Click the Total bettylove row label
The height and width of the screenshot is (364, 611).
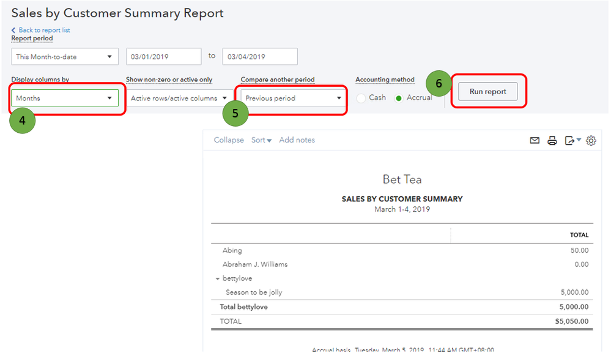click(x=243, y=306)
